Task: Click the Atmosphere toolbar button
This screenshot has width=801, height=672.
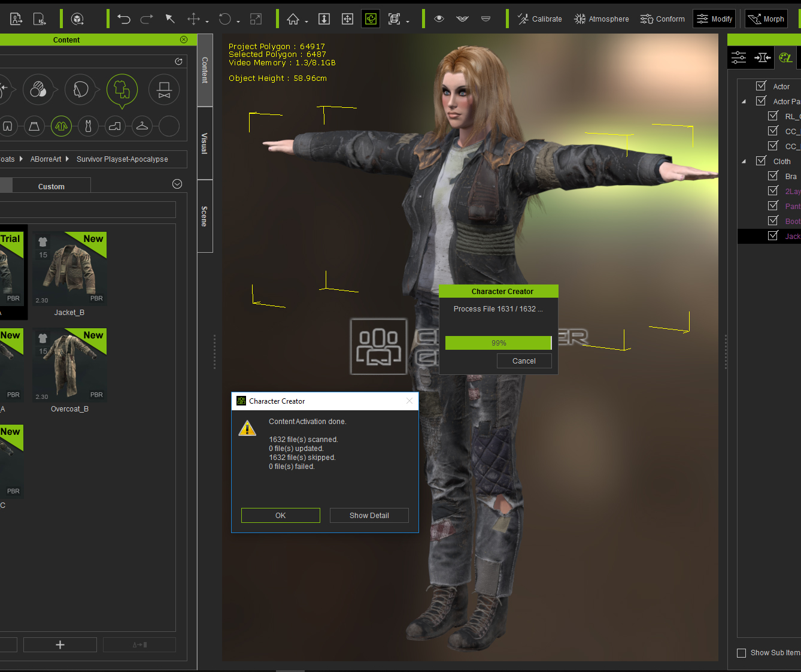Action: [601, 19]
